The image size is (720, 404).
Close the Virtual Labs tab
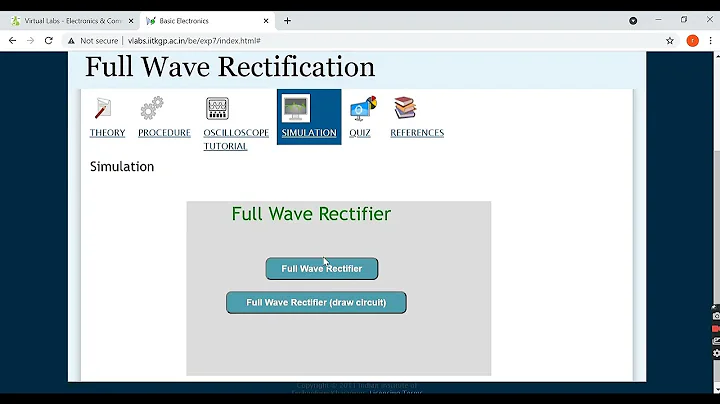(131, 21)
